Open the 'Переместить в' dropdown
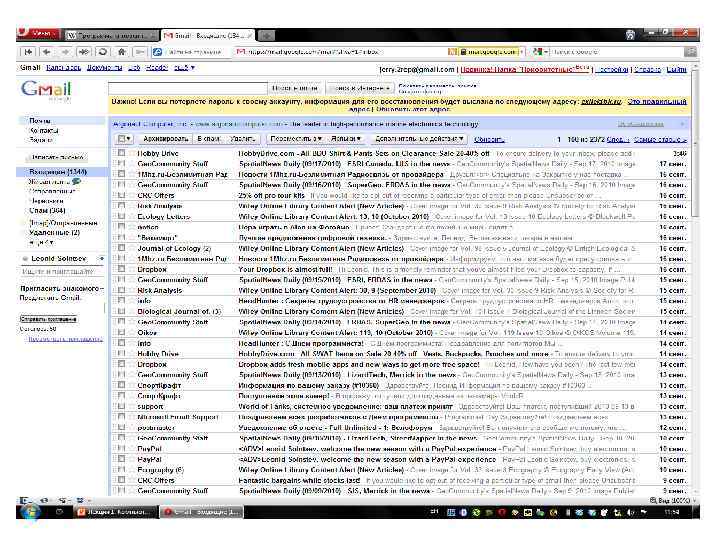The image size is (720, 540). (295, 139)
